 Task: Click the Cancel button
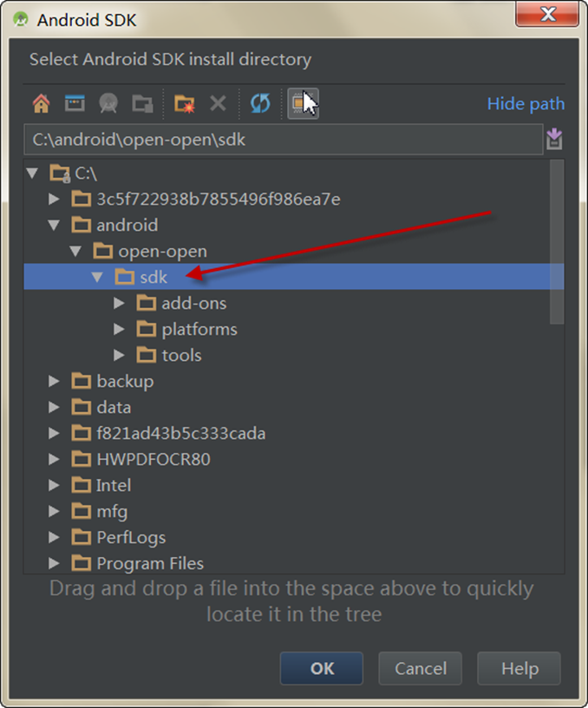point(420,668)
